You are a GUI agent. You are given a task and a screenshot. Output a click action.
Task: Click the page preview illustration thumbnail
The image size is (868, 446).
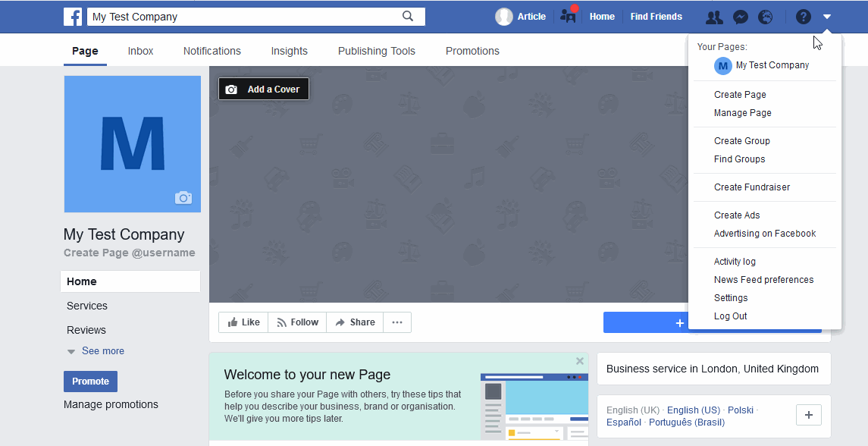(534, 407)
